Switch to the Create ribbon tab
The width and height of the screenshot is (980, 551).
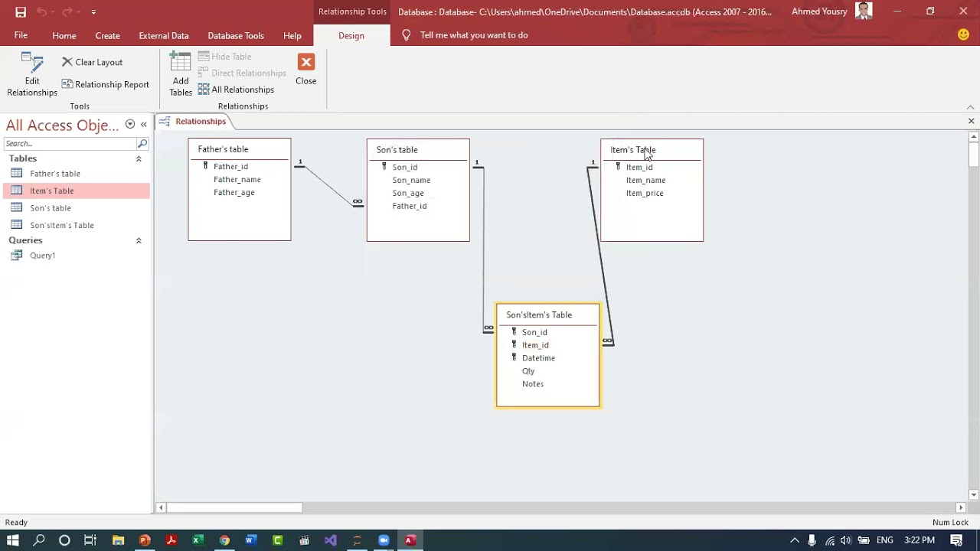[107, 35]
